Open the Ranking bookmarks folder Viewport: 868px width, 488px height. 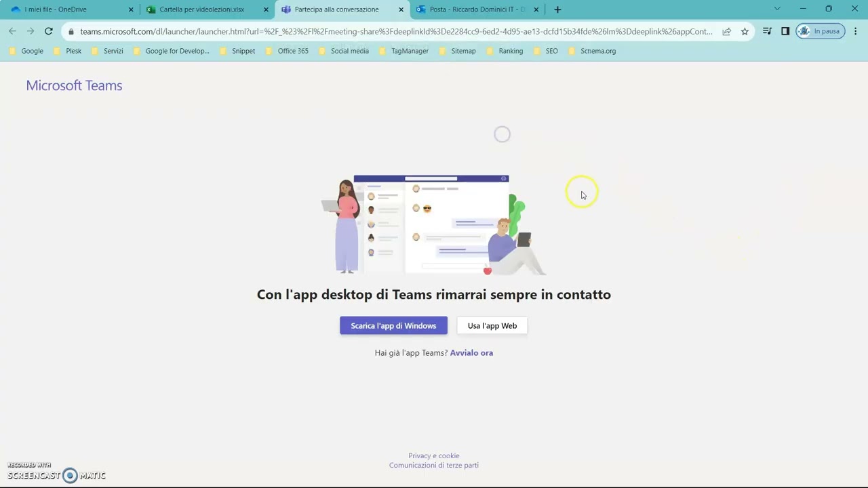click(505, 51)
